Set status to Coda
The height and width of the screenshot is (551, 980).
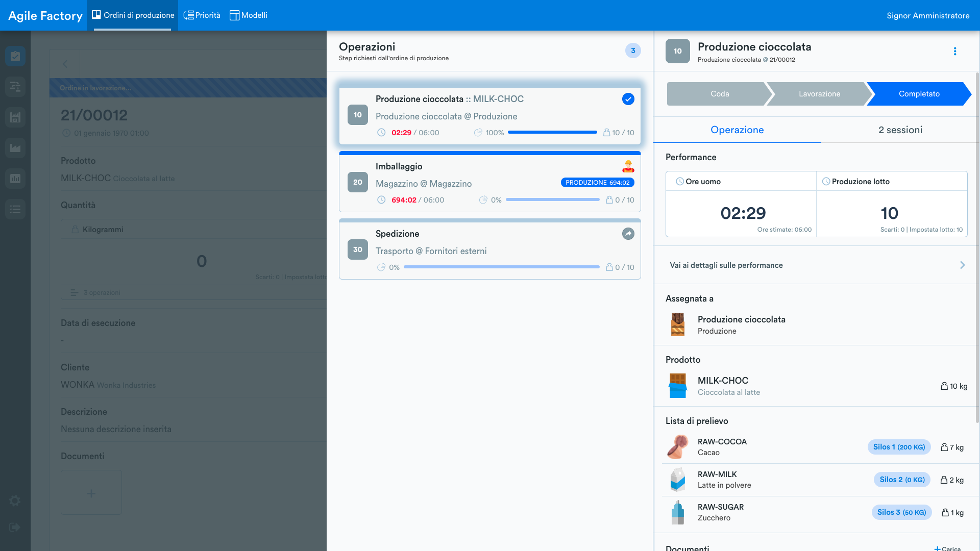pyautogui.click(x=720, y=94)
